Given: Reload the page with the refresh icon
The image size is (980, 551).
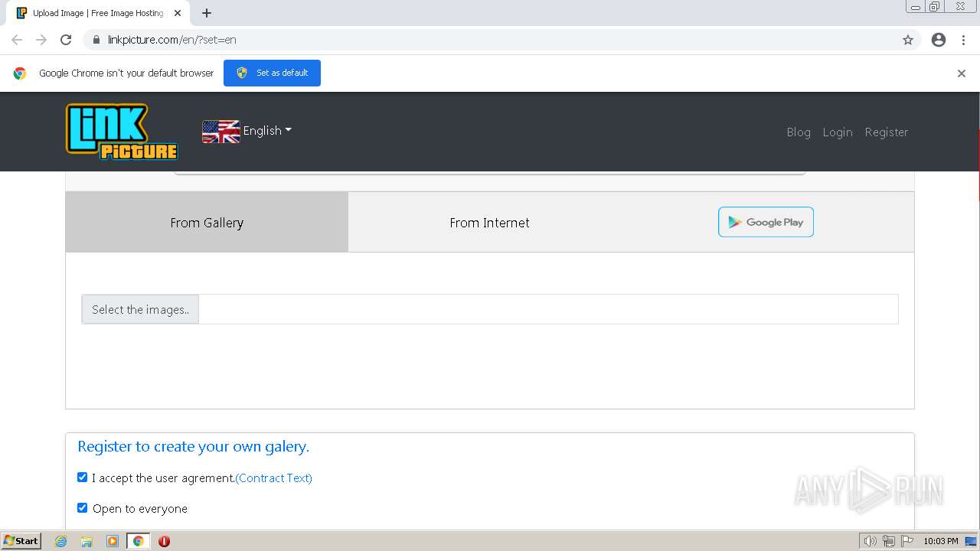Looking at the screenshot, I should tap(66, 40).
